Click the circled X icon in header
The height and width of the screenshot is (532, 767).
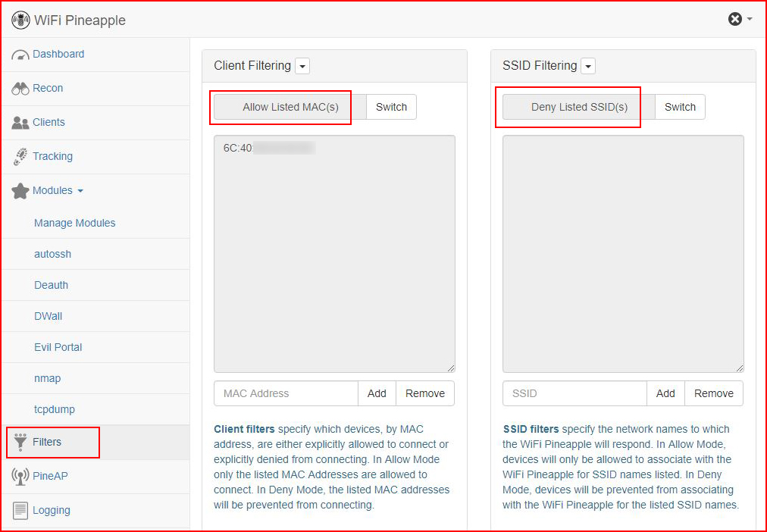(x=734, y=19)
